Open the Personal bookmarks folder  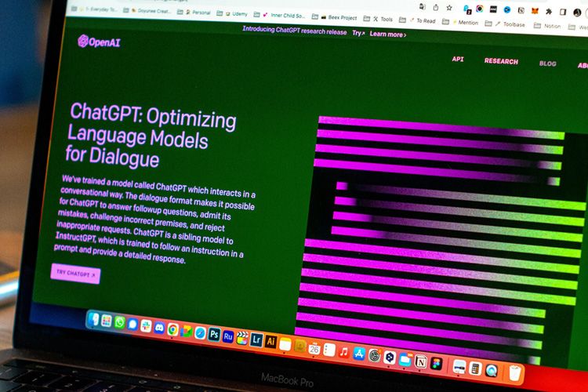[194, 13]
